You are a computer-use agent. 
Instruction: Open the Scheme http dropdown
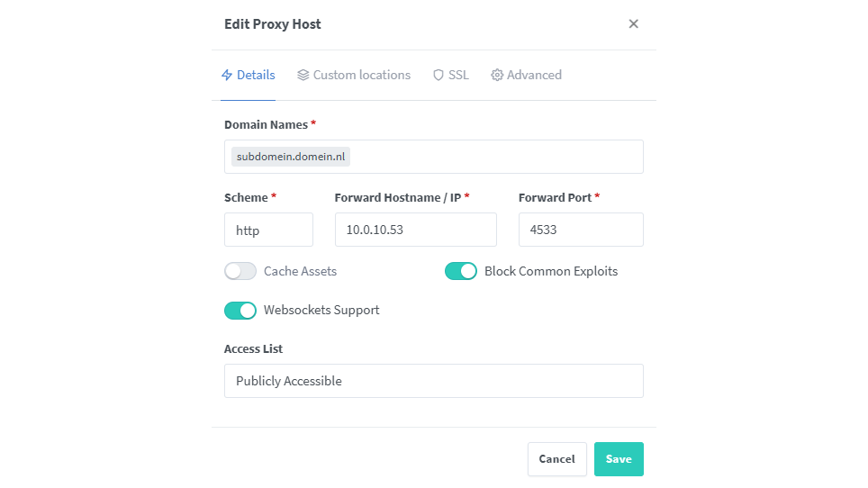tap(268, 230)
